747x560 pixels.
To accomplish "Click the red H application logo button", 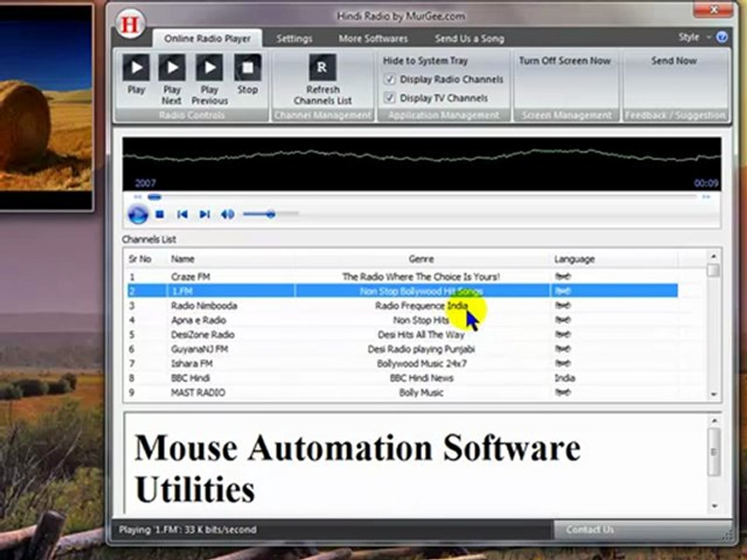I will (x=130, y=24).
